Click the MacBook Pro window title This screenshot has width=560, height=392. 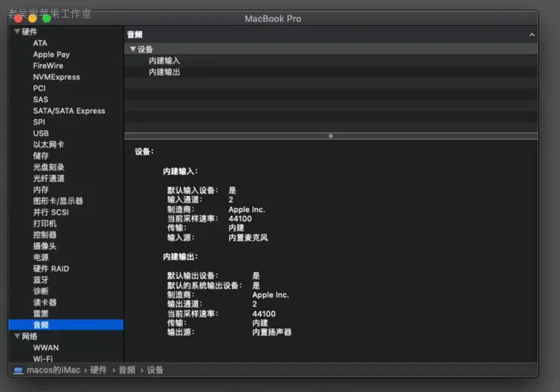tap(273, 19)
